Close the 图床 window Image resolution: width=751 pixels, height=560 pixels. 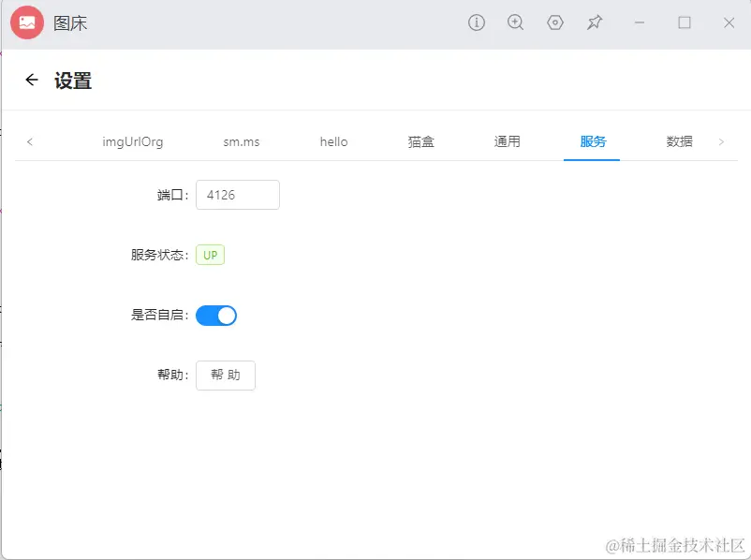(x=729, y=22)
